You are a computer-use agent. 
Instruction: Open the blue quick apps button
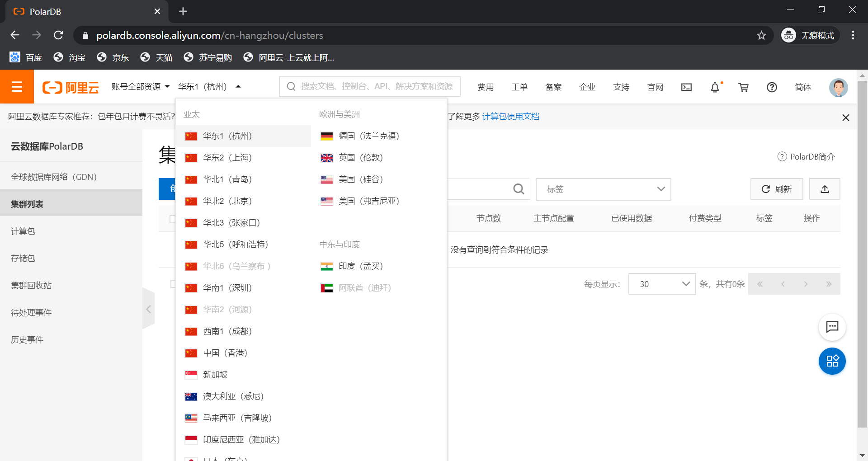(x=832, y=361)
